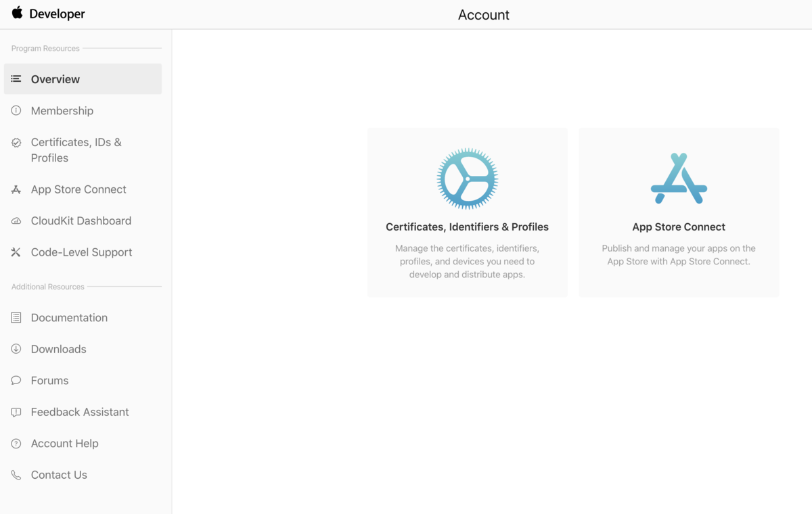The width and height of the screenshot is (812, 514).
Task: Click the Overview list icon
Action: (16, 79)
